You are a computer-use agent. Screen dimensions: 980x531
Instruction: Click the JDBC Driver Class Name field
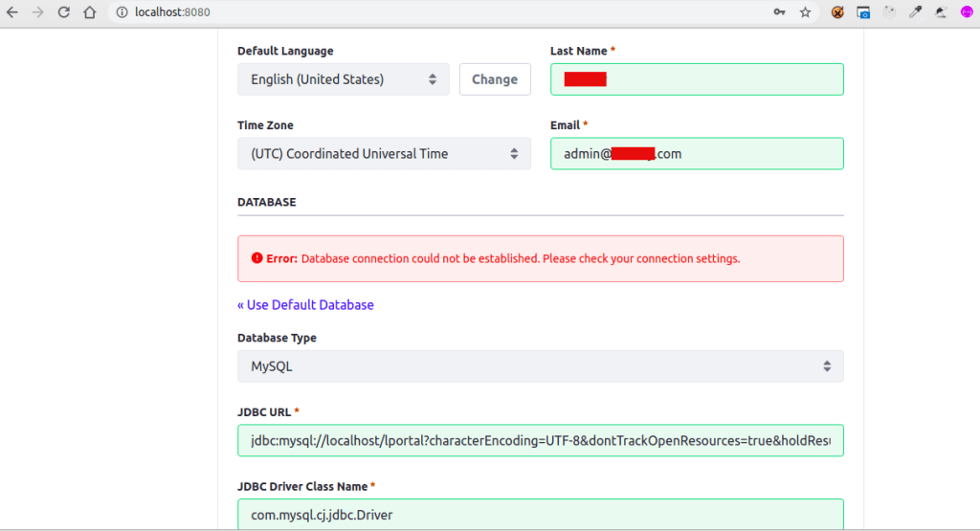[x=540, y=514]
